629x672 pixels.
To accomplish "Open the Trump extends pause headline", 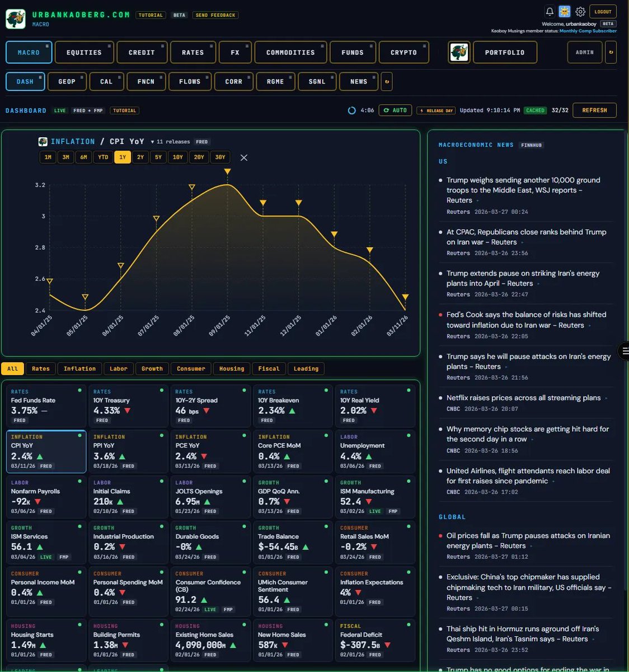I will click(x=523, y=278).
